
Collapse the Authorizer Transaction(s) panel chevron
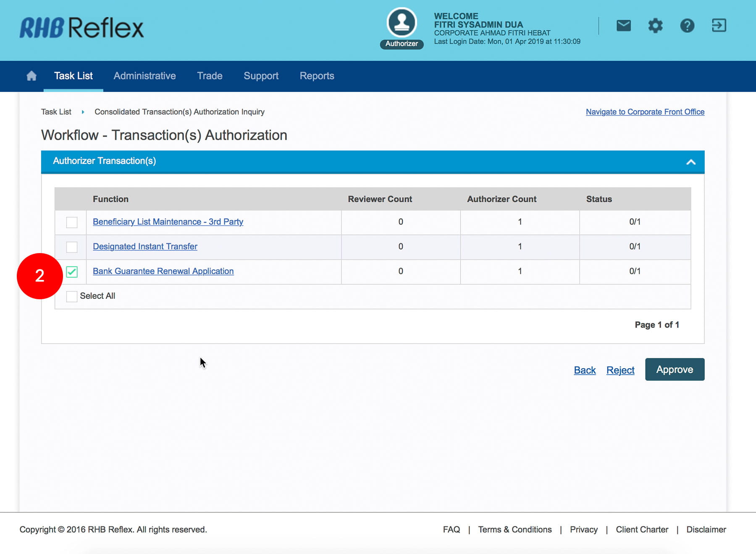[690, 162]
